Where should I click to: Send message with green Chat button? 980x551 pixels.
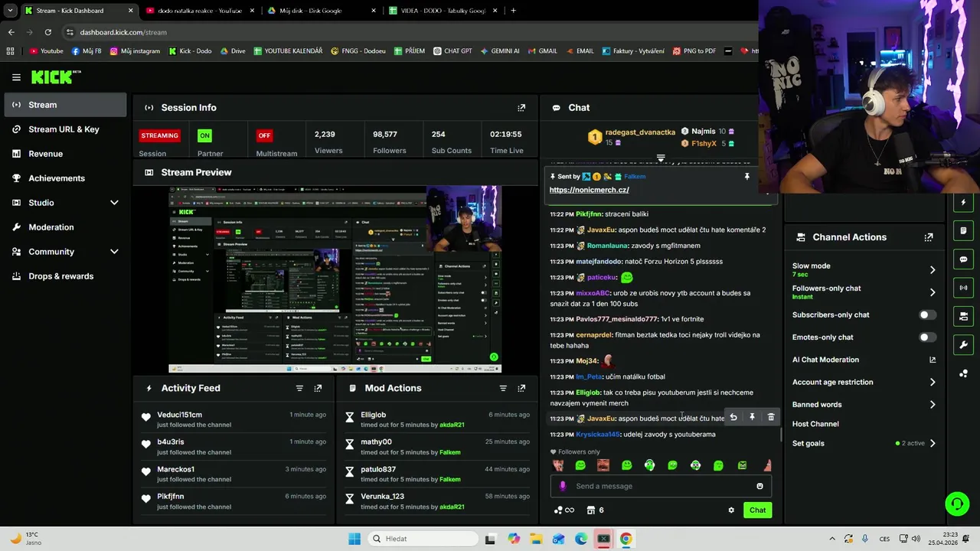[x=757, y=510]
